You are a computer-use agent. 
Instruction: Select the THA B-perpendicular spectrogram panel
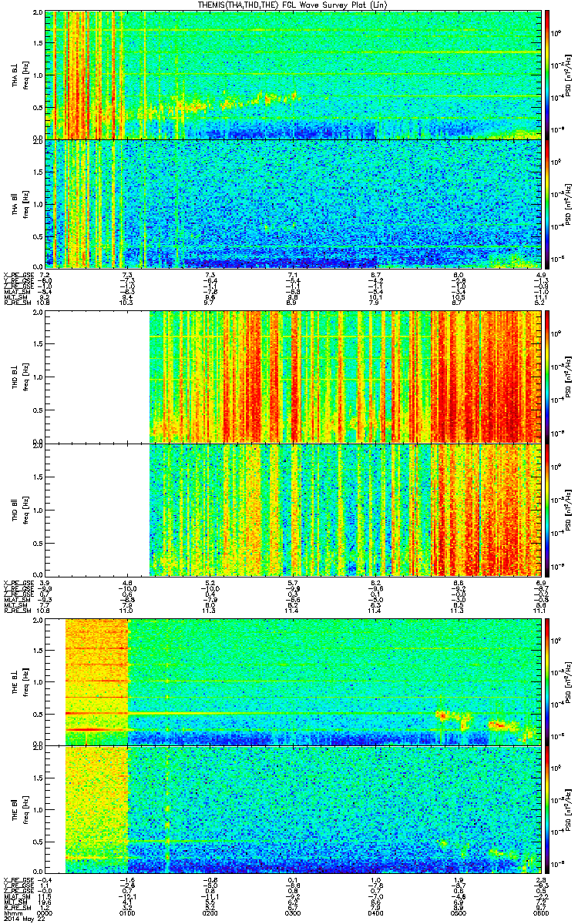(294, 75)
